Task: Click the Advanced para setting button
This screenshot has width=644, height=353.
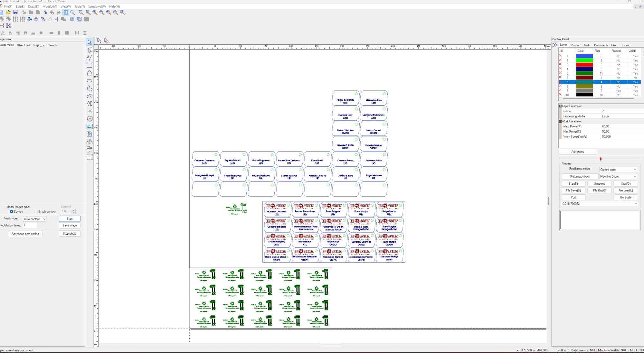Action: click(x=25, y=234)
